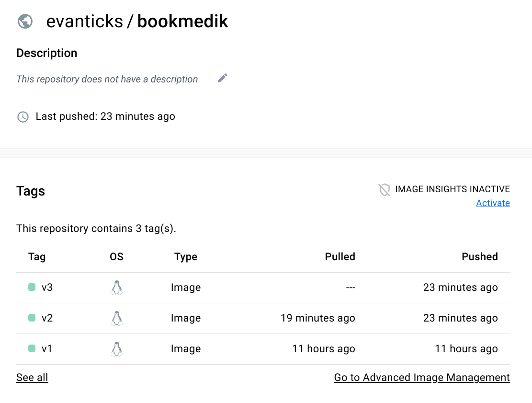Click the green status dot for v3
Image resolution: width=532 pixels, height=403 pixels.
click(x=32, y=288)
